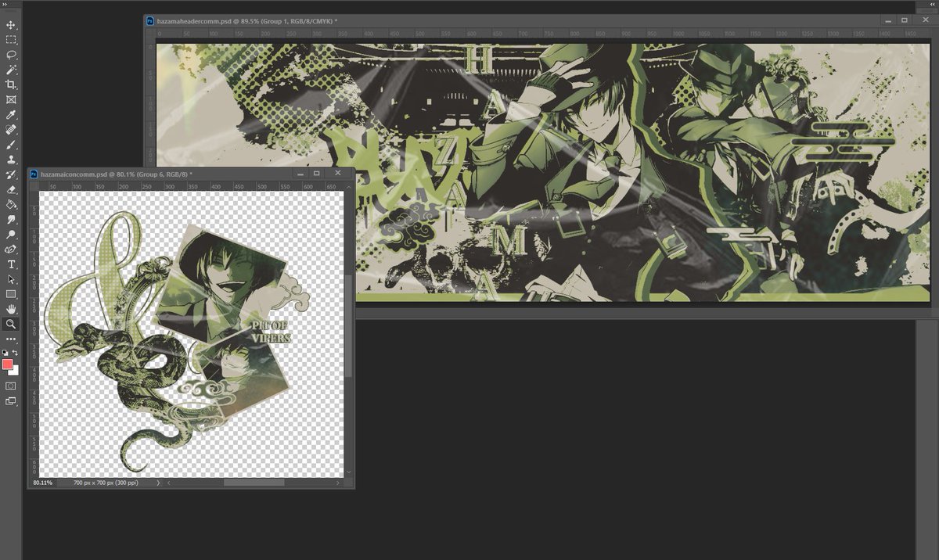The image size is (939, 560).
Task: Expand the tools panel with double chevrons
Action: [x=6, y=4]
